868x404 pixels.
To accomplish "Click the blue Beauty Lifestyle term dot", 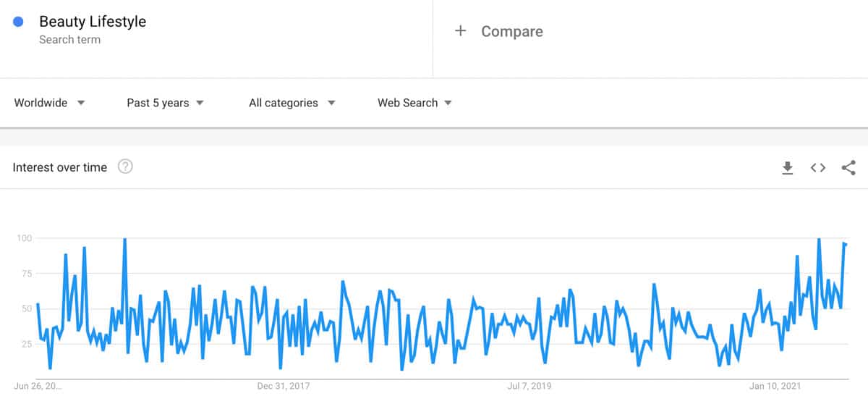I will [x=19, y=22].
